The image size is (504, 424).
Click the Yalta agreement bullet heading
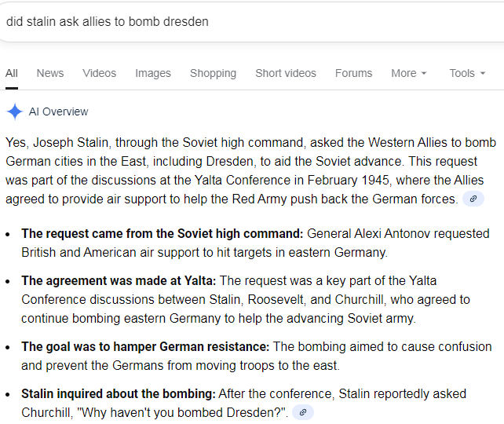(119, 280)
